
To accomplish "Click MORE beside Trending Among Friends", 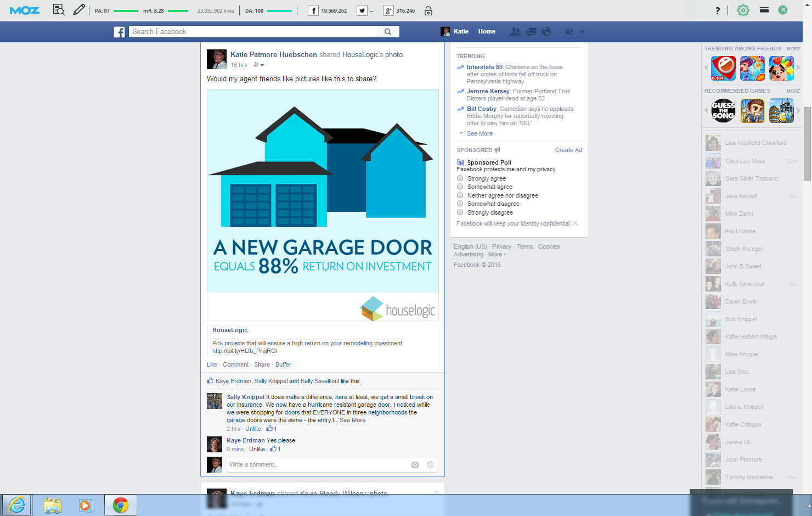I will pyautogui.click(x=793, y=49).
